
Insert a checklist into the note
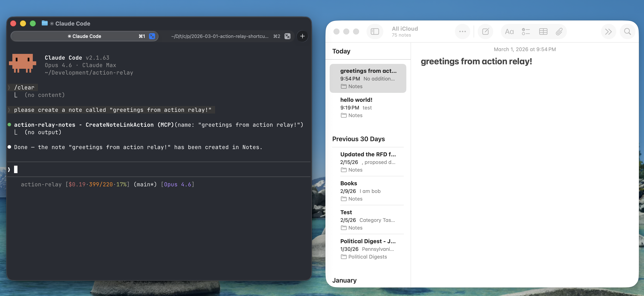526,32
